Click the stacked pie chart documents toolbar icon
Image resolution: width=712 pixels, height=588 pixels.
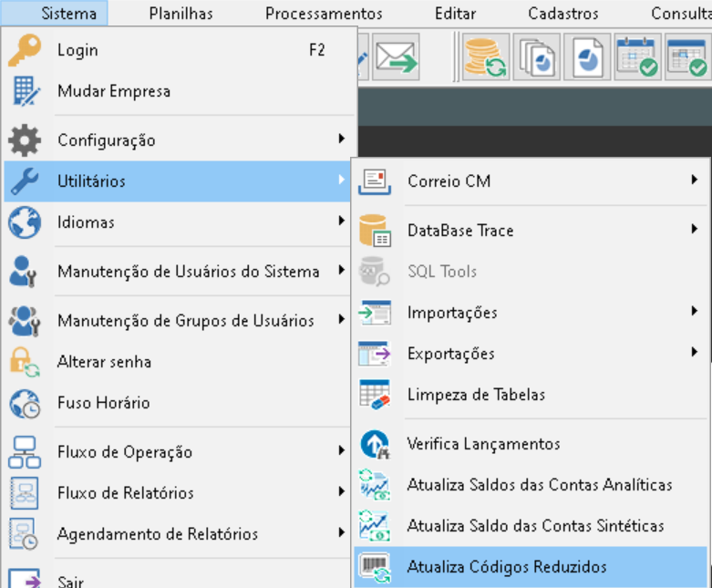536,57
